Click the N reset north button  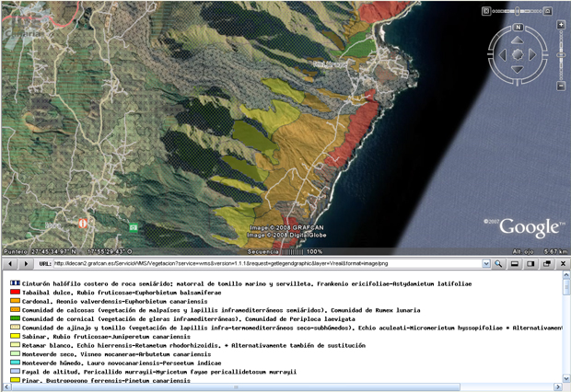(518, 27)
